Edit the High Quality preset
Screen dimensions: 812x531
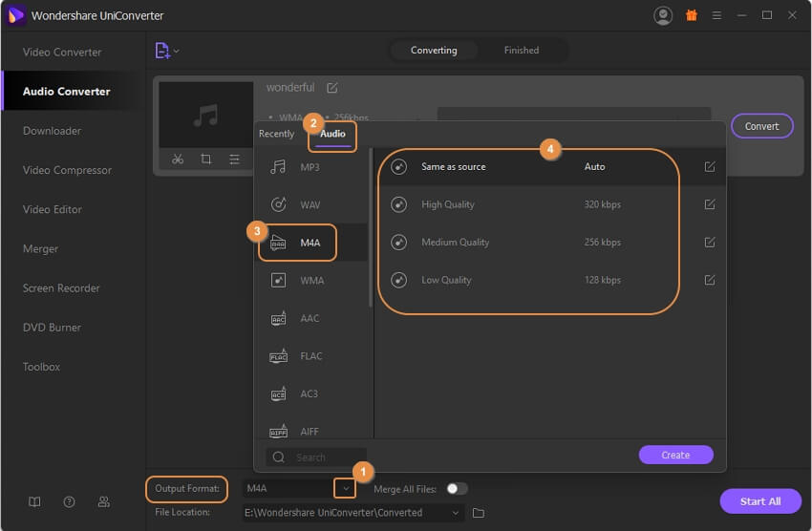[710, 204]
